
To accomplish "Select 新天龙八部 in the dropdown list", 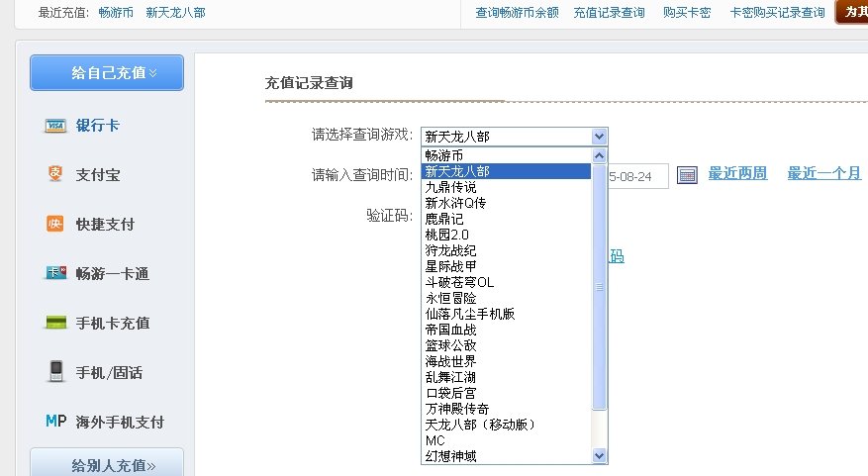I will (x=506, y=171).
